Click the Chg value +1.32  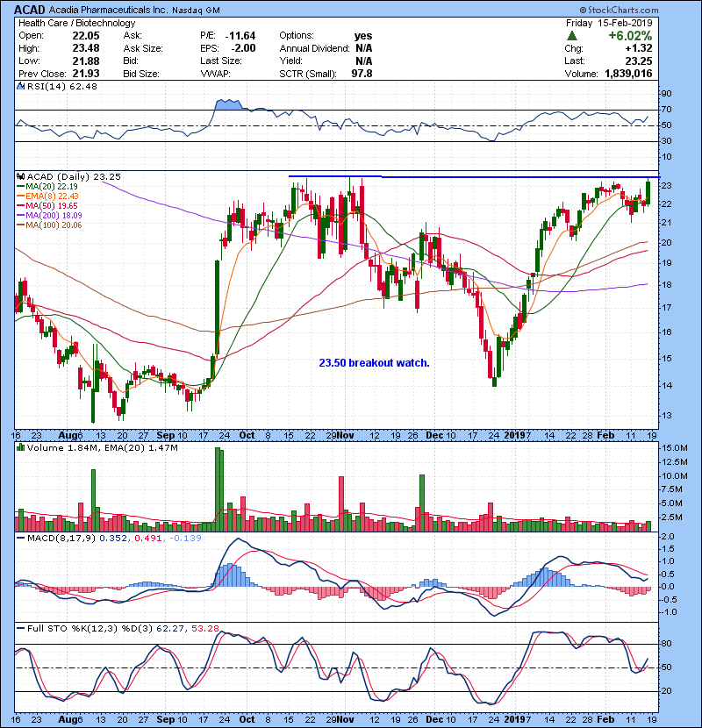[x=638, y=48]
